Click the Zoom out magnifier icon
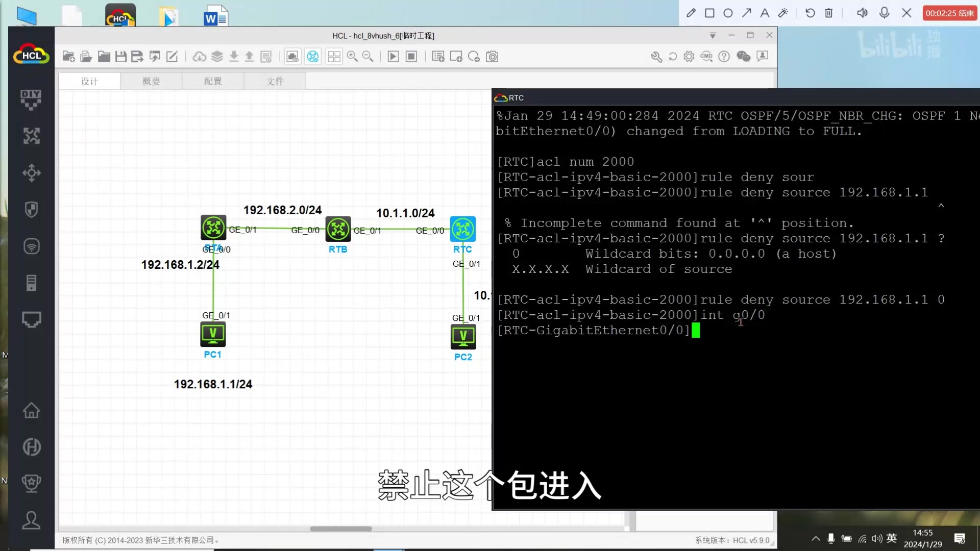 (367, 57)
